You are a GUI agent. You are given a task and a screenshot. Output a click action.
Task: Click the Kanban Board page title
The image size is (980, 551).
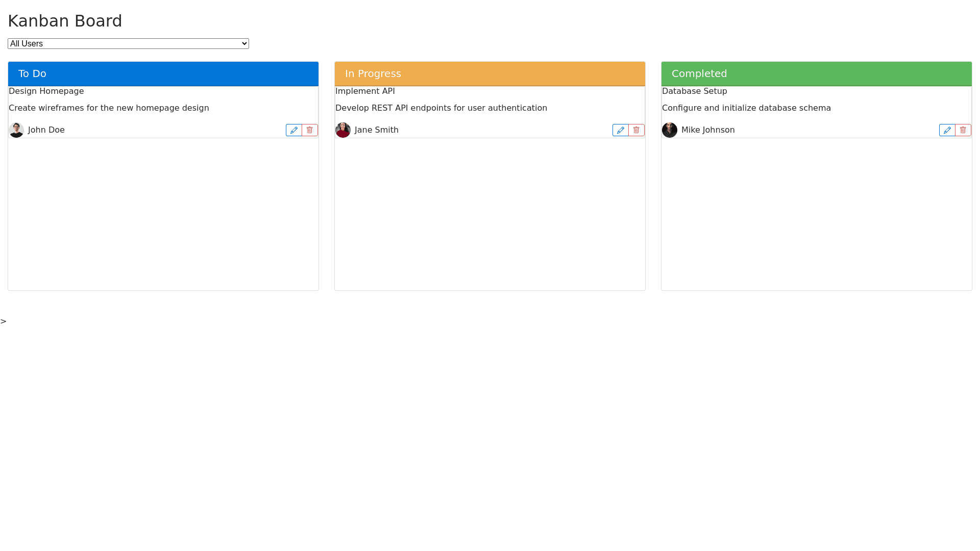point(65,21)
